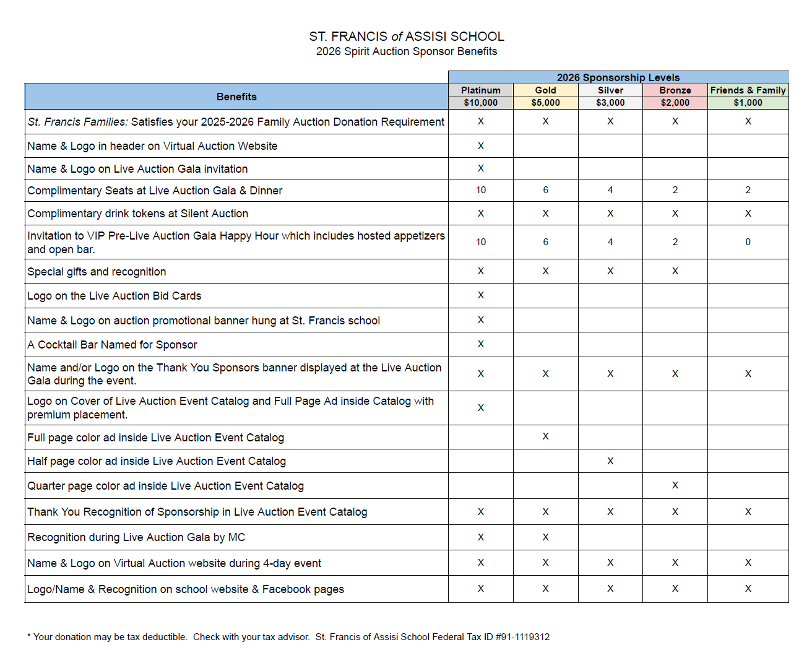This screenshot has width=812, height=650.
Task: Select the Special gifts and recognition label
Action: pyautogui.click(x=97, y=272)
